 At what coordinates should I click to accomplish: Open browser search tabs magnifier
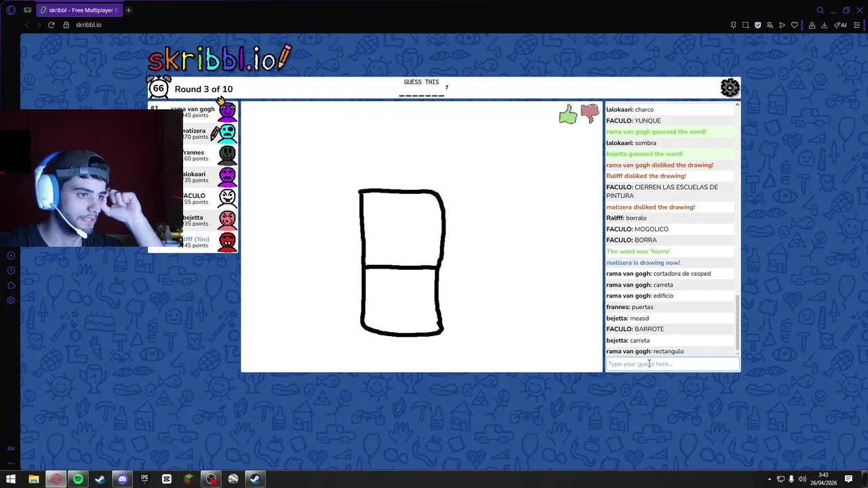pos(820,10)
